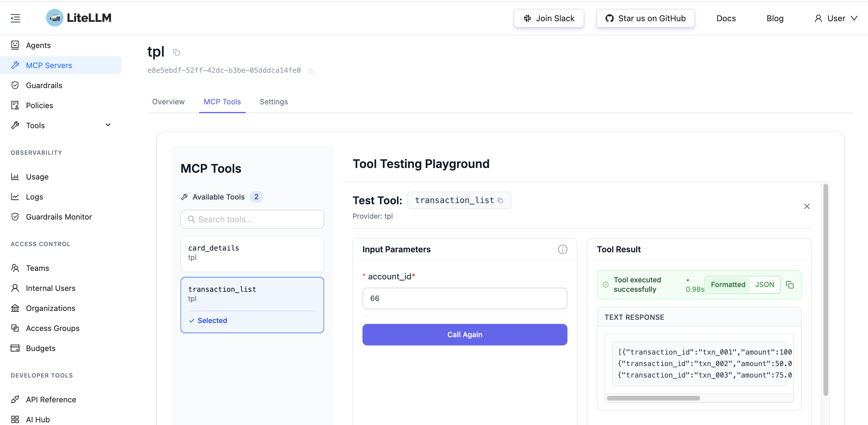The height and width of the screenshot is (425, 868).
Task: Click the Provider: tpl label
Action: click(x=372, y=216)
